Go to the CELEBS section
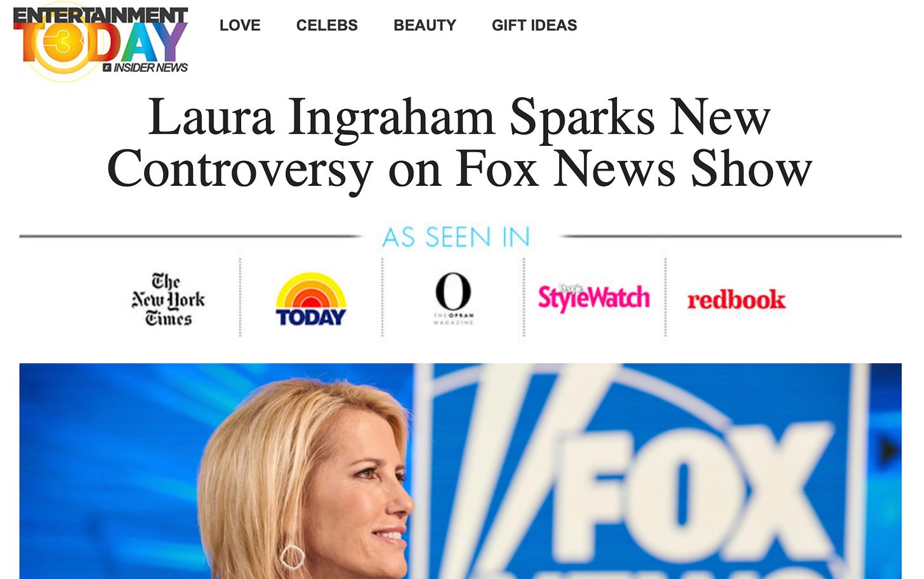This screenshot has height=579, width=924. tap(327, 25)
